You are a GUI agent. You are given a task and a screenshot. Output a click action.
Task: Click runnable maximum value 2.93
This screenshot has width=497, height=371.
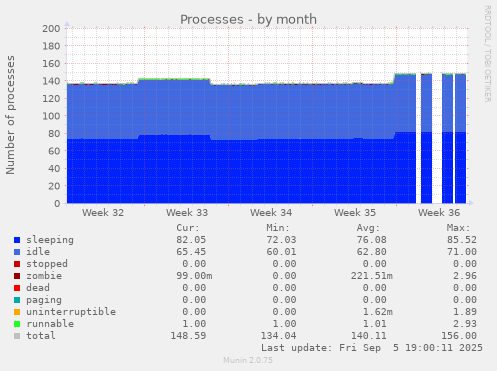[x=465, y=324]
